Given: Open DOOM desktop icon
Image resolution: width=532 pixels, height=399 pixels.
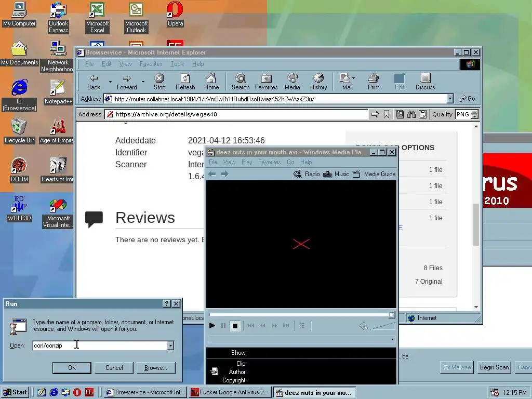Looking at the screenshot, I should [19, 170].
